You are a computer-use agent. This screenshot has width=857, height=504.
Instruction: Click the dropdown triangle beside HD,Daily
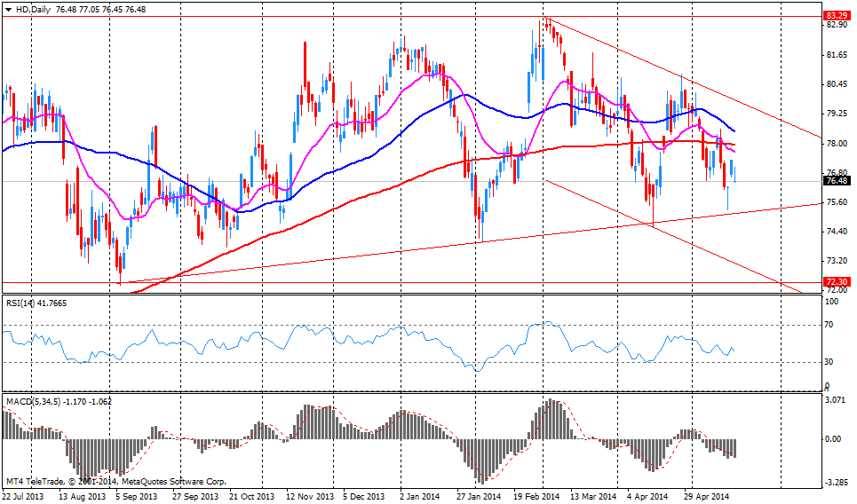point(8,9)
